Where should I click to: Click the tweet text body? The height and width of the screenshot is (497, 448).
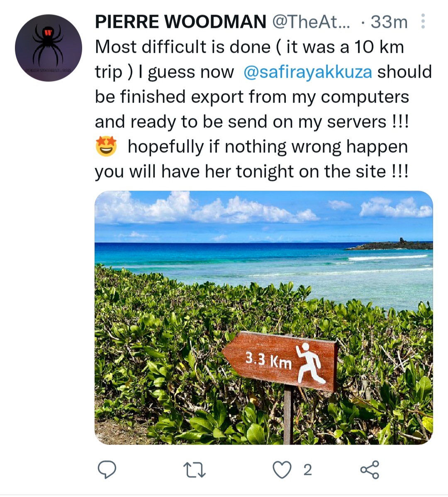pos(263,109)
